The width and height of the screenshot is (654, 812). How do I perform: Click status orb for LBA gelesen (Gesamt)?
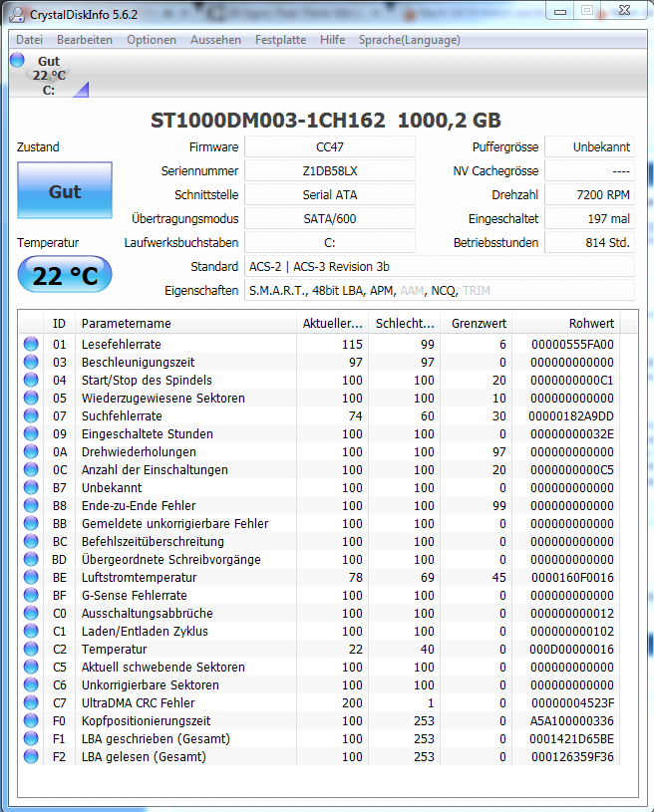31,756
